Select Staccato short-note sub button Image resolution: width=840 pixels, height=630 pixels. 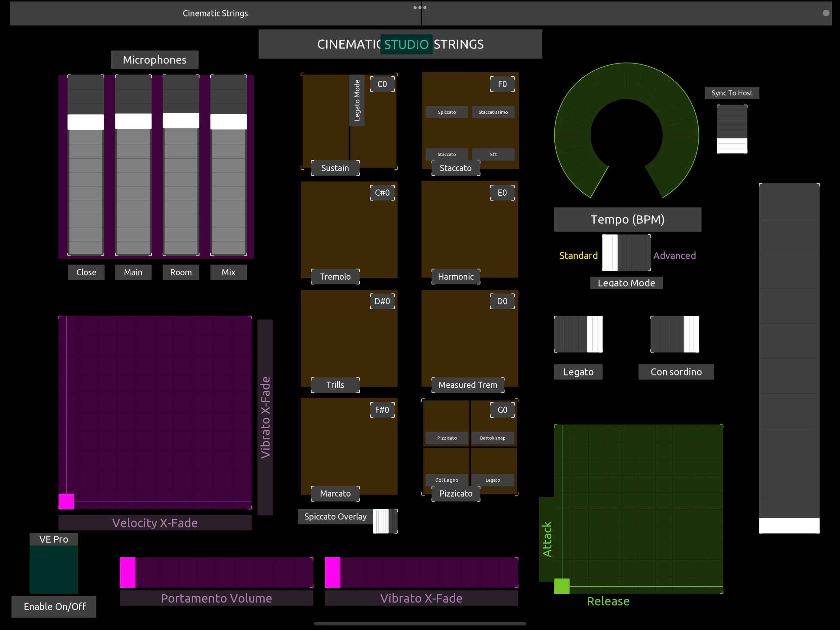coord(447,154)
